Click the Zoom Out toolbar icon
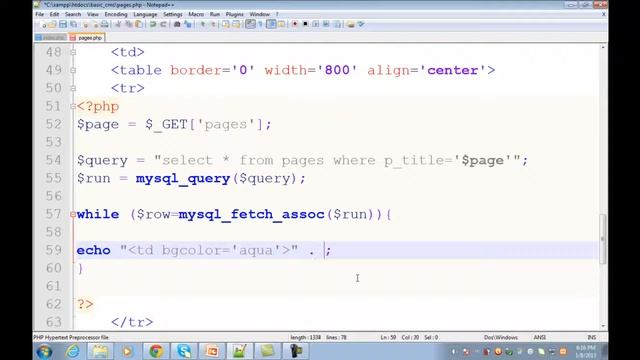Viewport: 640px width, 360px height. click(213, 24)
